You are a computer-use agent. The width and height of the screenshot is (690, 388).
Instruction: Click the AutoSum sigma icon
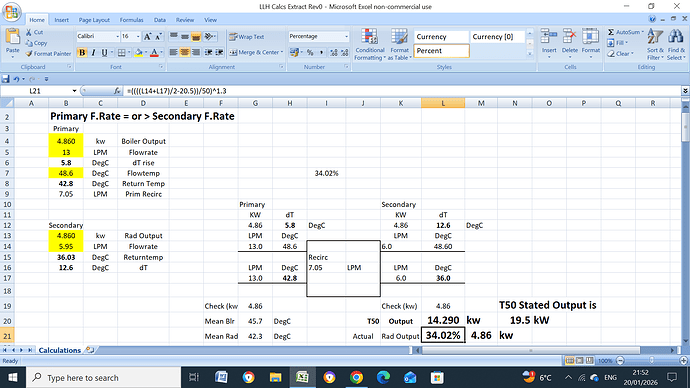(611, 32)
